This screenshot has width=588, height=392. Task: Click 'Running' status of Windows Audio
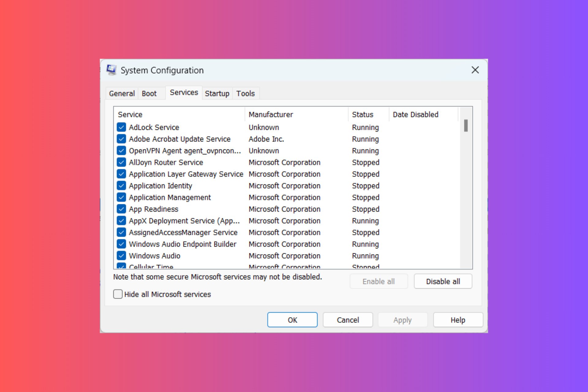click(365, 256)
